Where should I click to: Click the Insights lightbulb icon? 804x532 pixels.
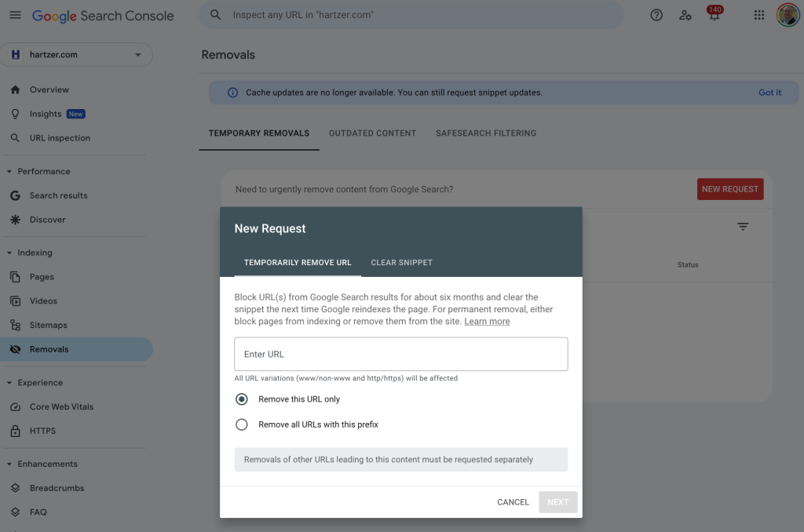click(16, 114)
